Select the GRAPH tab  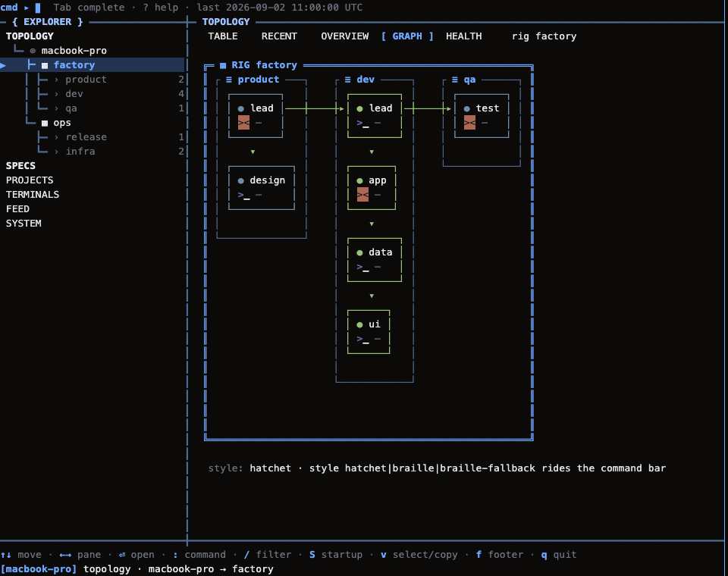(407, 36)
